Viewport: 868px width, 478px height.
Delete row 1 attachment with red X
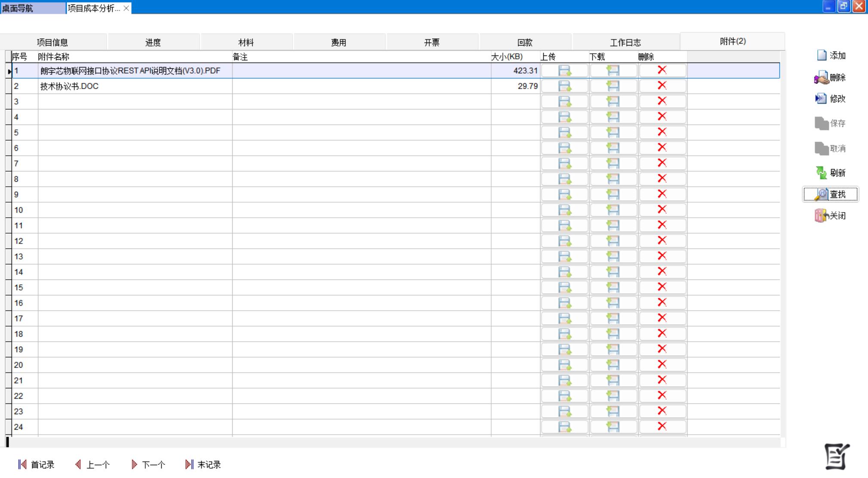coord(662,70)
